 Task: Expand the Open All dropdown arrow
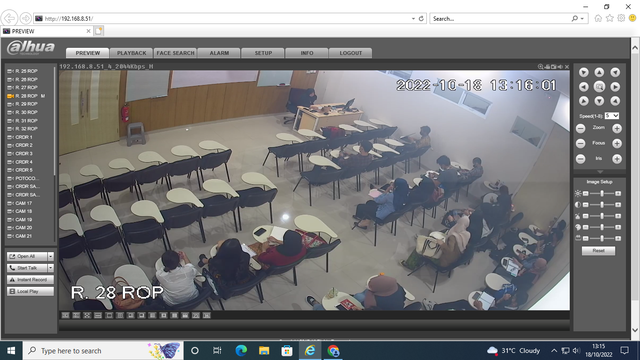[x=51, y=256]
